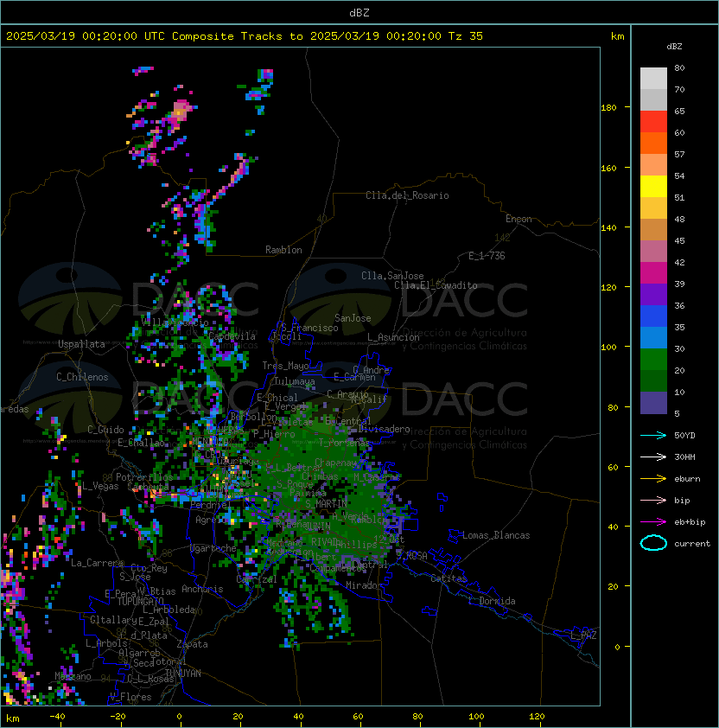Click the white 30HM arrow in the legend
The width and height of the screenshot is (719, 728).
pos(653,457)
